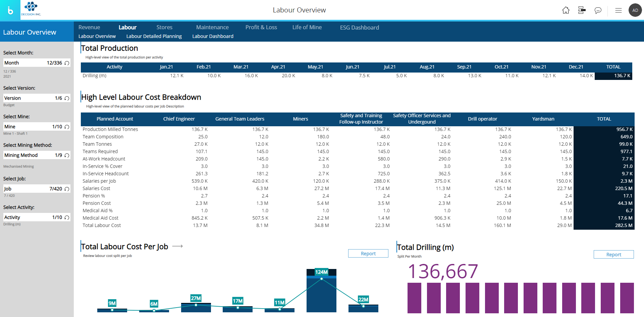Select the Chief Engineer column header
Image resolution: width=644 pixels, height=317 pixels.
(x=179, y=119)
